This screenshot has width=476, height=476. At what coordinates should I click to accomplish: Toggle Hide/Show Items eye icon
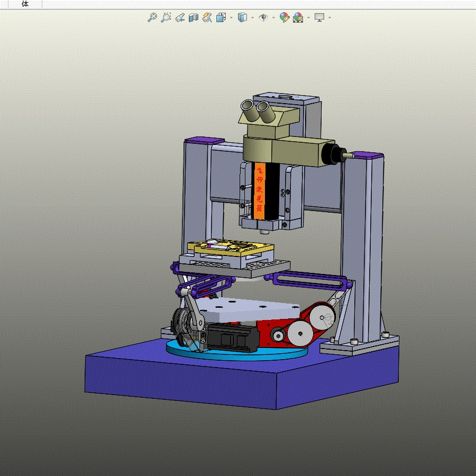click(x=263, y=17)
